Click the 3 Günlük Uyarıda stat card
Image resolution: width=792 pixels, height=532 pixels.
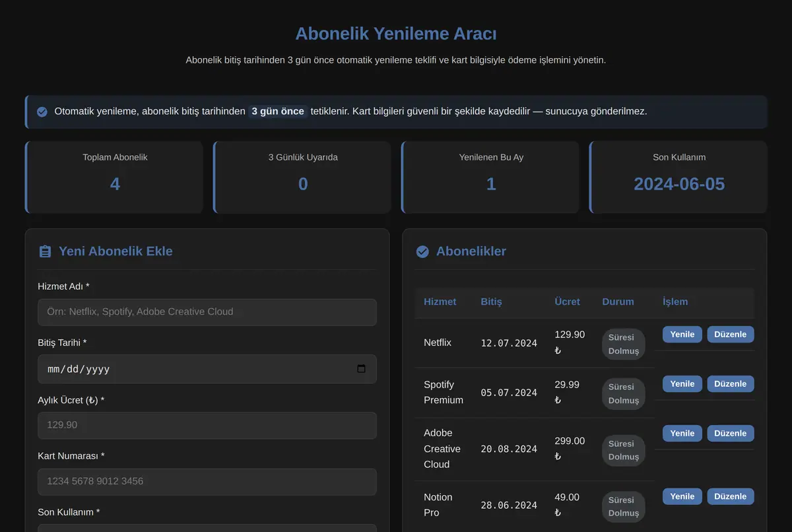[x=302, y=177]
